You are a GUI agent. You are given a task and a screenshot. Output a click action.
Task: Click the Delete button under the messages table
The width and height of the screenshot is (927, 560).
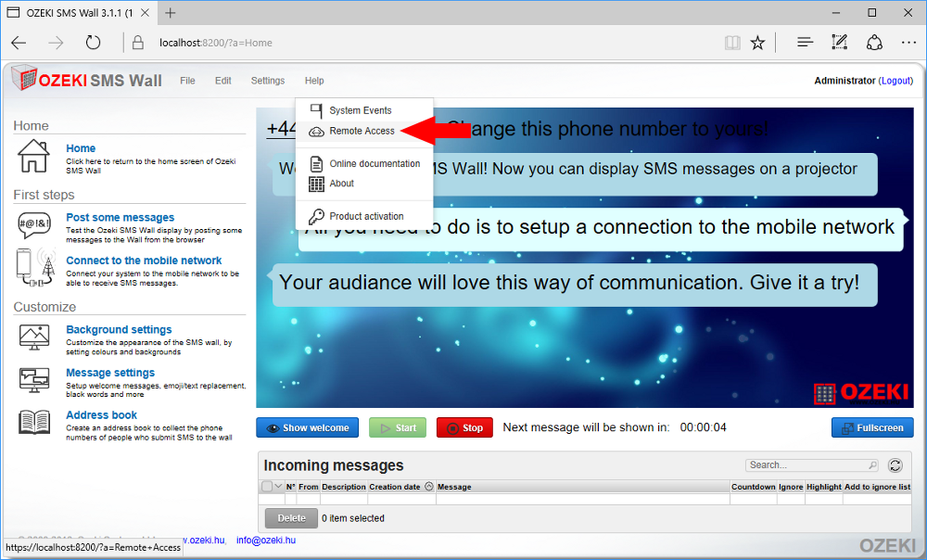pyautogui.click(x=291, y=518)
